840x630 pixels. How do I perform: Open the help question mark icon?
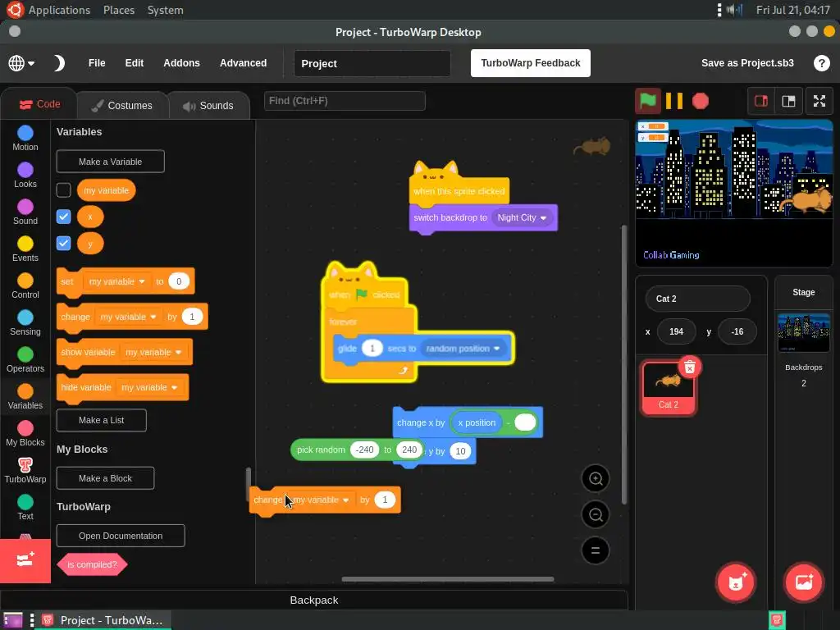coord(822,63)
